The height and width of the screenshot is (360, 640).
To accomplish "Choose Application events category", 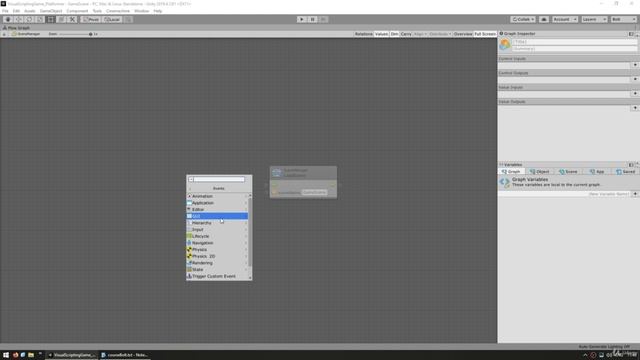I will (217, 203).
